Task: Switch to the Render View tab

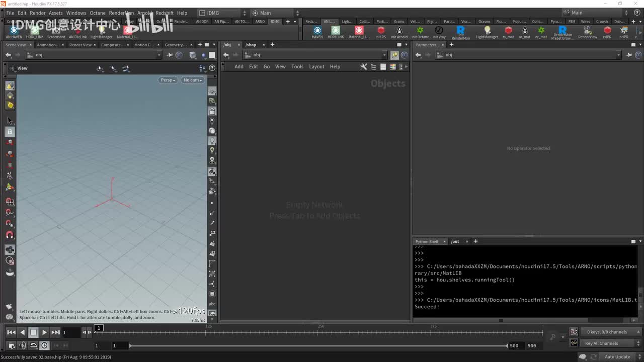Action: pyautogui.click(x=80, y=45)
